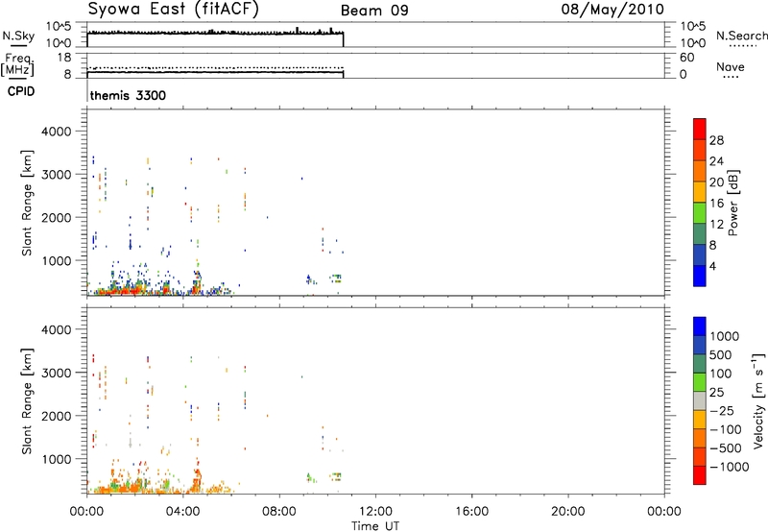Click the 'Slant Range [km]' label of velocity panel

(x=27, y=401)
